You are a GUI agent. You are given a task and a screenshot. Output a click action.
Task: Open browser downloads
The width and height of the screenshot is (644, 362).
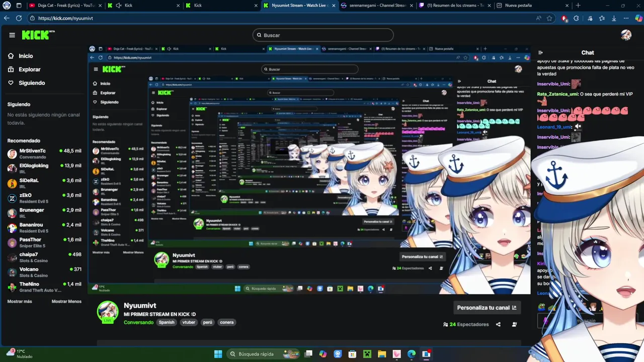[x=614, y=18]
